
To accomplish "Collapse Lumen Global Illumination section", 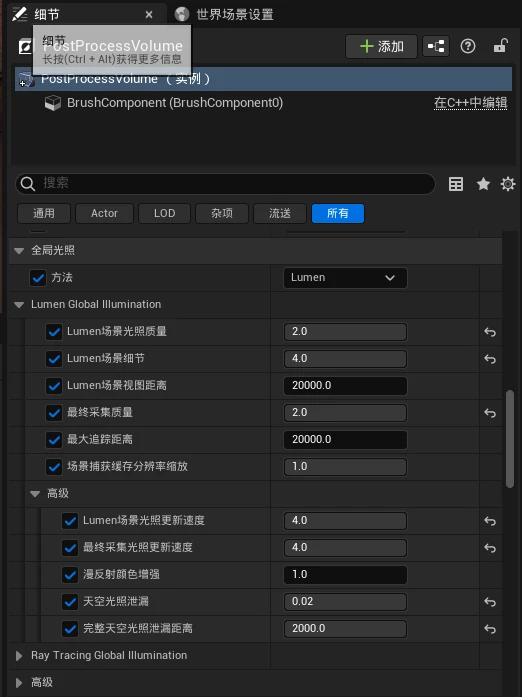I will 19,305.
